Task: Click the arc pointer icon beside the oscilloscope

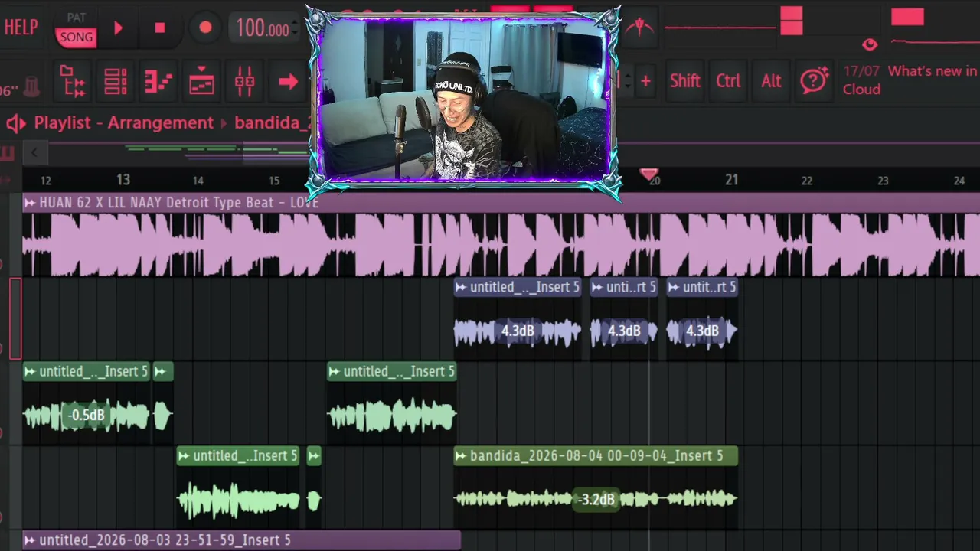Action: [x=639, y=28]
